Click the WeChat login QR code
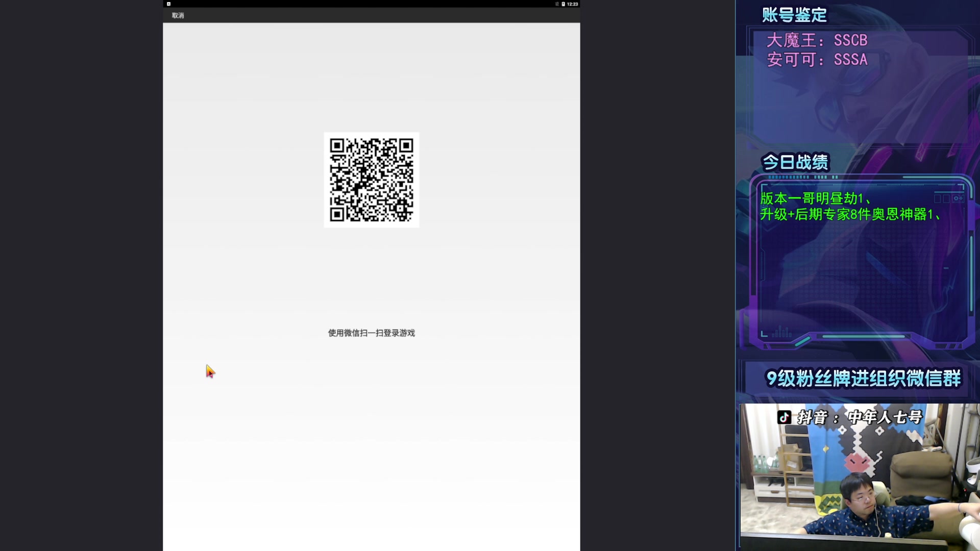Viewport: 980px width, 551px height. point(371,180)
